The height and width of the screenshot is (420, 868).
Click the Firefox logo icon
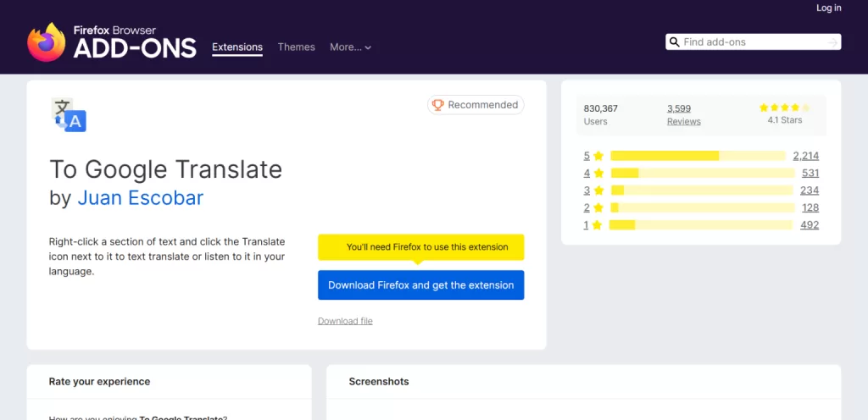click(x=46, y=42)
